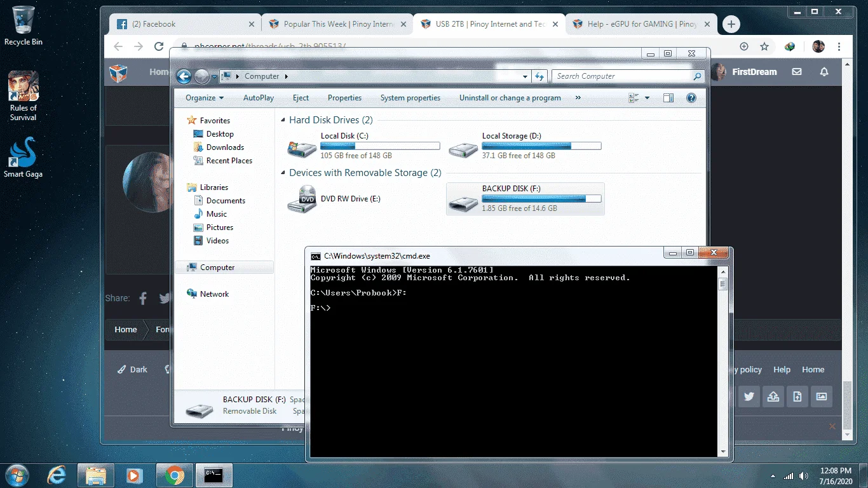868x488 pixels.
Task: Open recent pages dropdown next to Forward
Action: 214,77
